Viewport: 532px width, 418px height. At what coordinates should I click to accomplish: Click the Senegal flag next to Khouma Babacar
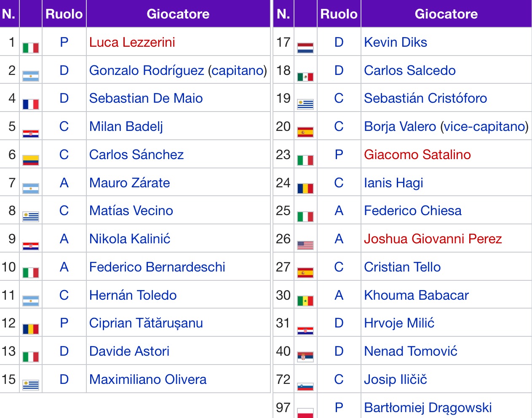pos(305,301)
